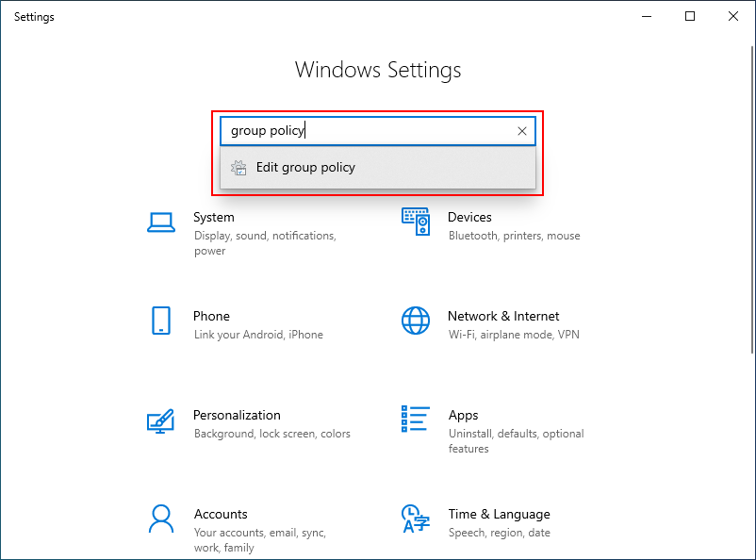The height and width of the screenshot is (560, 756).
Task: Open the Network & Internet globe icon
Action: tap(416, 321)
